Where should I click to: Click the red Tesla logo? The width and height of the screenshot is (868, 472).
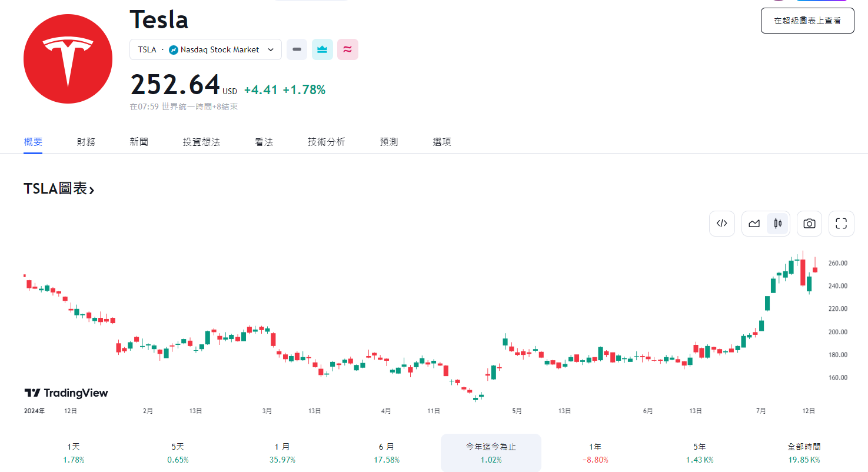tap(68, 59)
